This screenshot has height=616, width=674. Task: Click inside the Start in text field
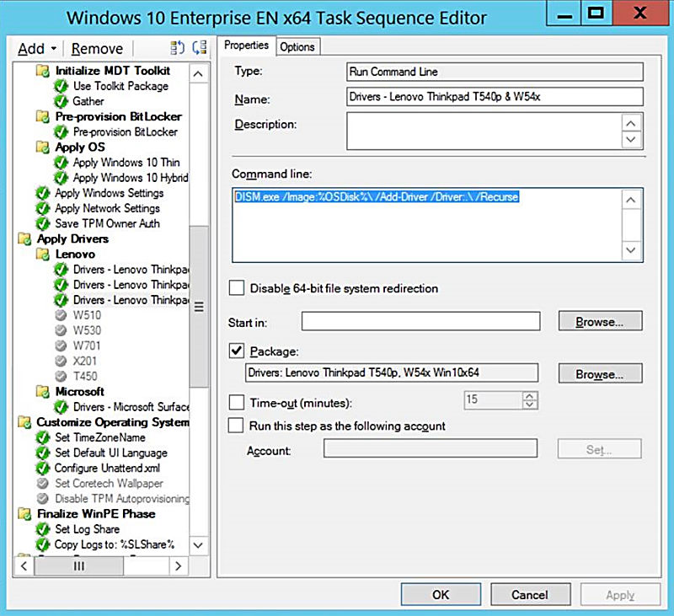tap(420, 321)
